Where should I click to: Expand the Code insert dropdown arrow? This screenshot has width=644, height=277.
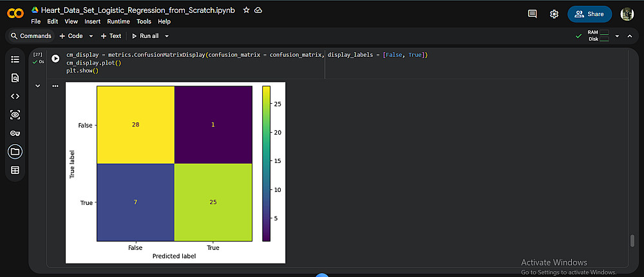pos(91,36)
